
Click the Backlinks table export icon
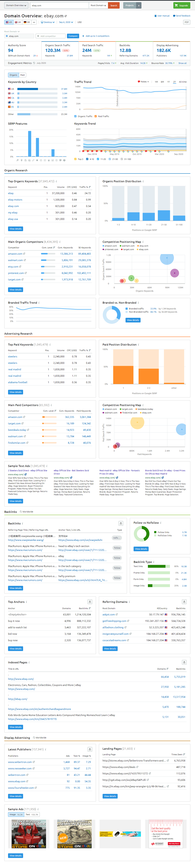[121, 523]
